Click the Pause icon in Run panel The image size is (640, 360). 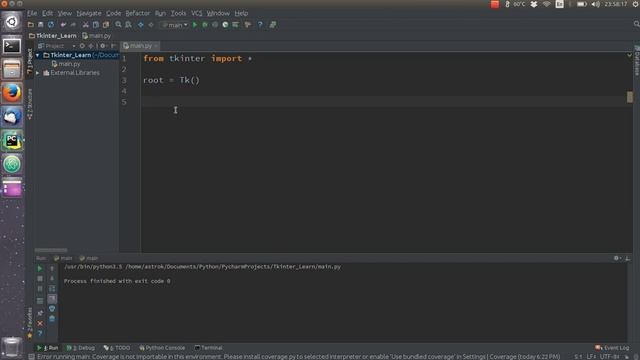(x=40, y=289)
